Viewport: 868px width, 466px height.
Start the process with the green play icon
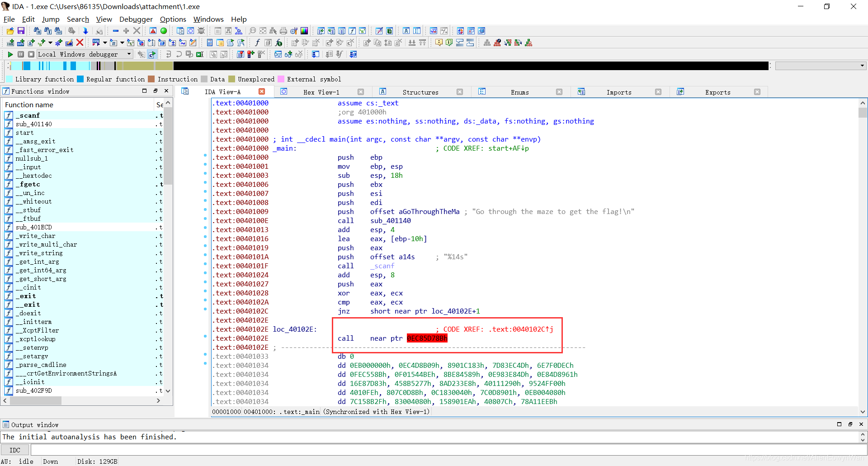coord(10,54)
